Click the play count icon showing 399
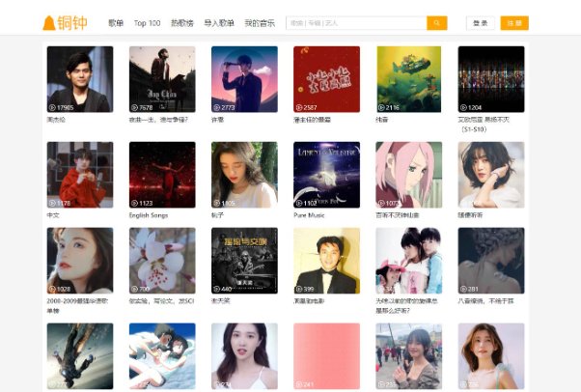Image resolution: width=581 pixels, height=392 pixels. [x=299, y=289]
